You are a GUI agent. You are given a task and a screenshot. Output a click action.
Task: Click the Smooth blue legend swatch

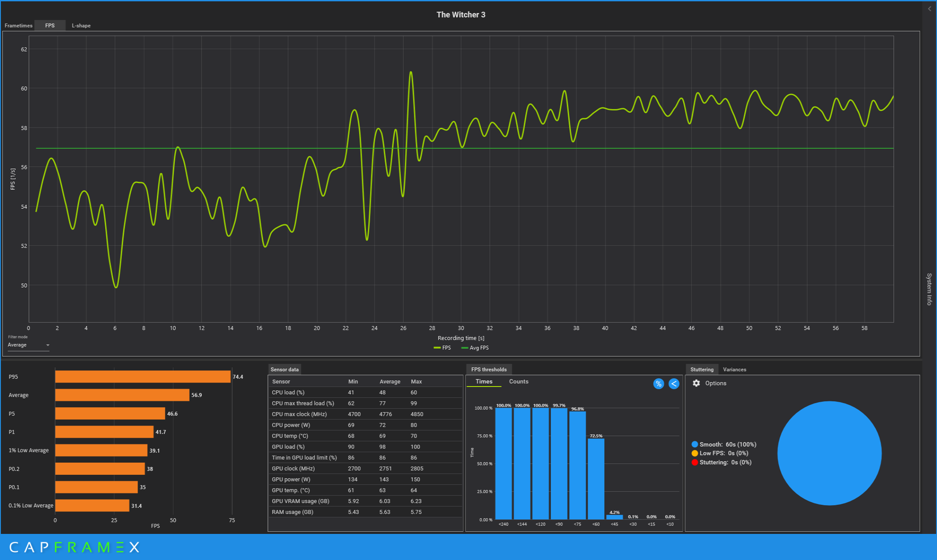[695, 445]
